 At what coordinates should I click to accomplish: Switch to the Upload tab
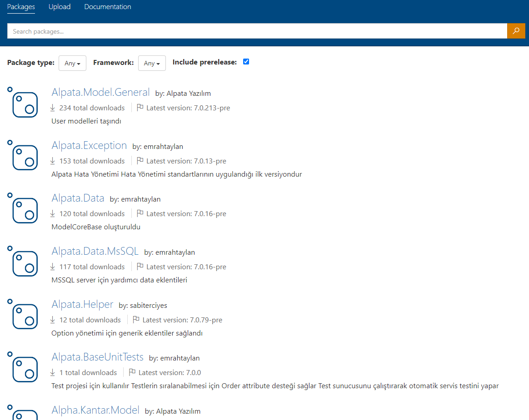60,7
